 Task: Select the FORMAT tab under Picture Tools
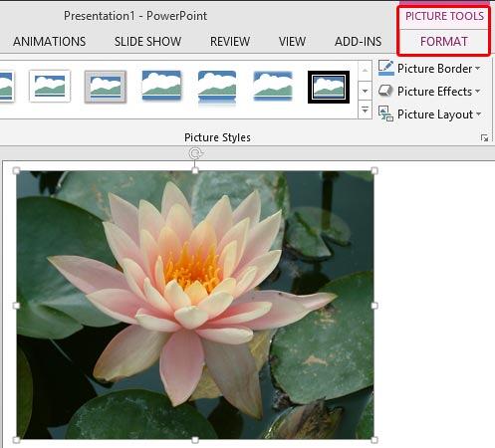point(444,42)
